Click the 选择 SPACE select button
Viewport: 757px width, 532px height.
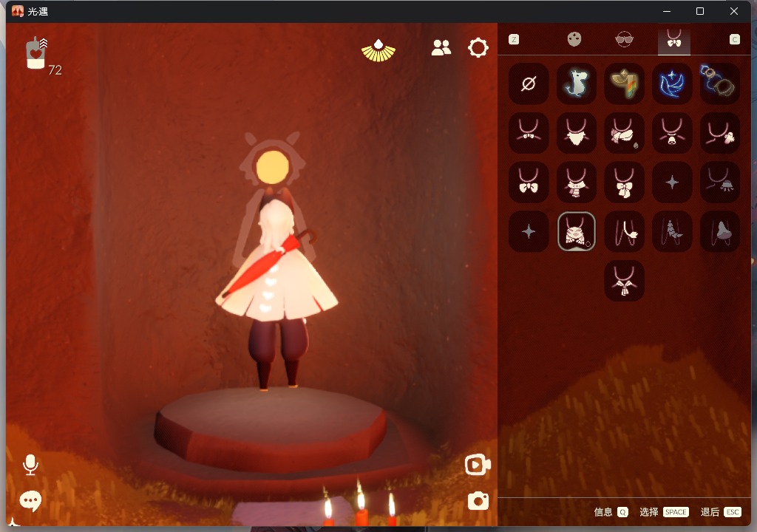[x=664, y=512]
